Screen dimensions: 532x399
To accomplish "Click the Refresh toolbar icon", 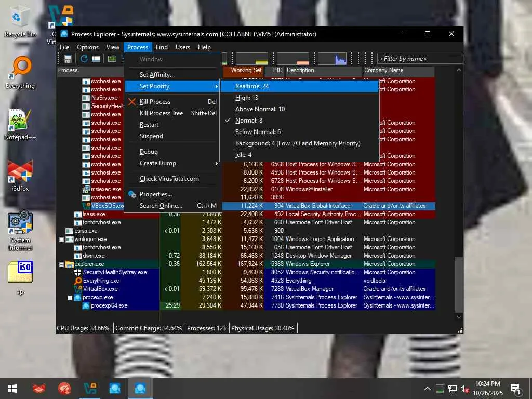I will tap(84, 59).
